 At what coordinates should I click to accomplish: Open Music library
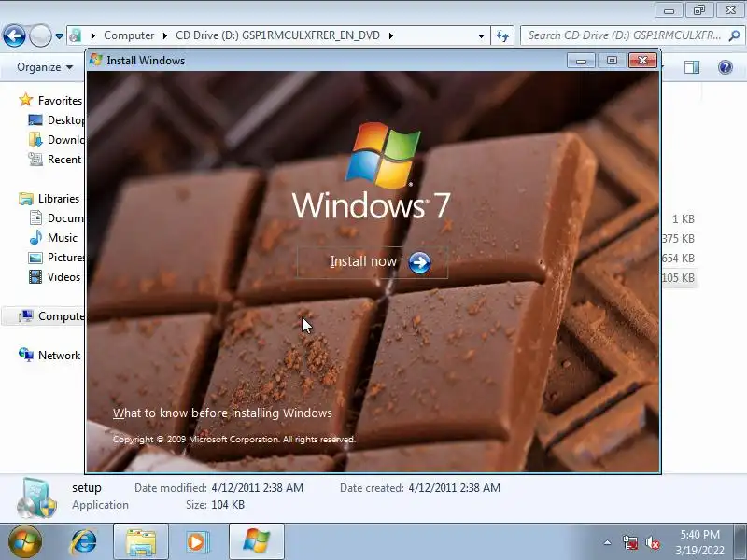tap(62, 237)
